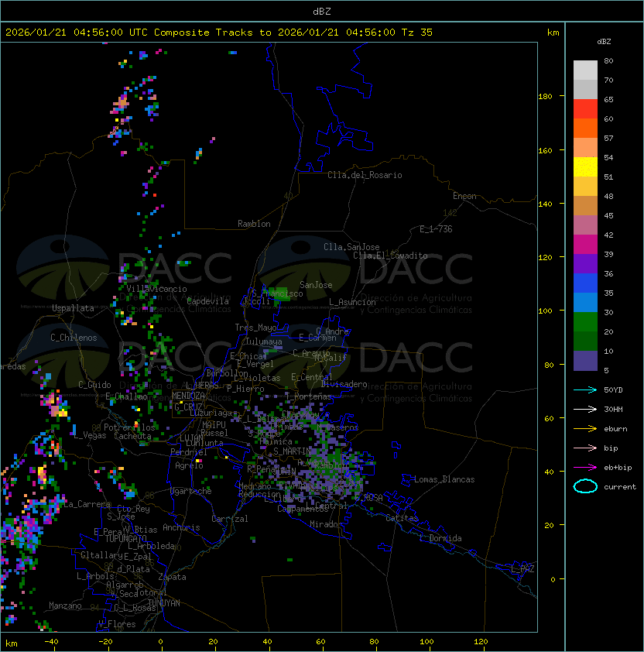
Task: Select the magenta 39-42 dBZ color swatch
Action: [585, 245]
